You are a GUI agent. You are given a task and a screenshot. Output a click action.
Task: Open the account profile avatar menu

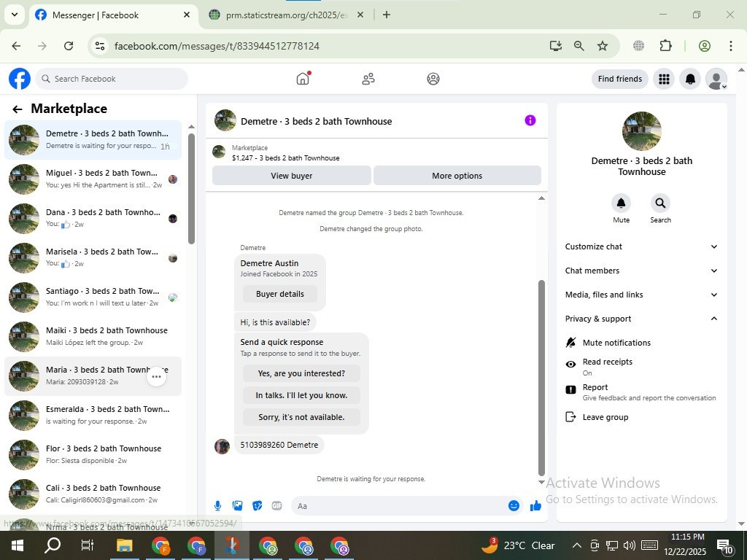(716, 79)
